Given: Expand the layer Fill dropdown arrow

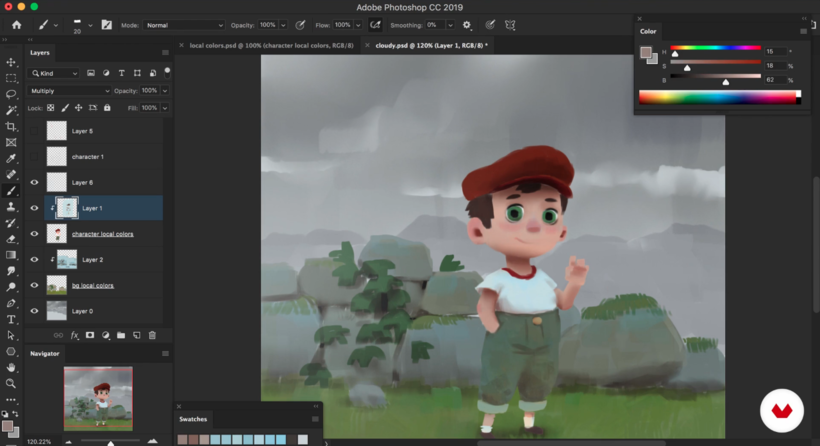Looking at the screenshot, I should (165, 108).
